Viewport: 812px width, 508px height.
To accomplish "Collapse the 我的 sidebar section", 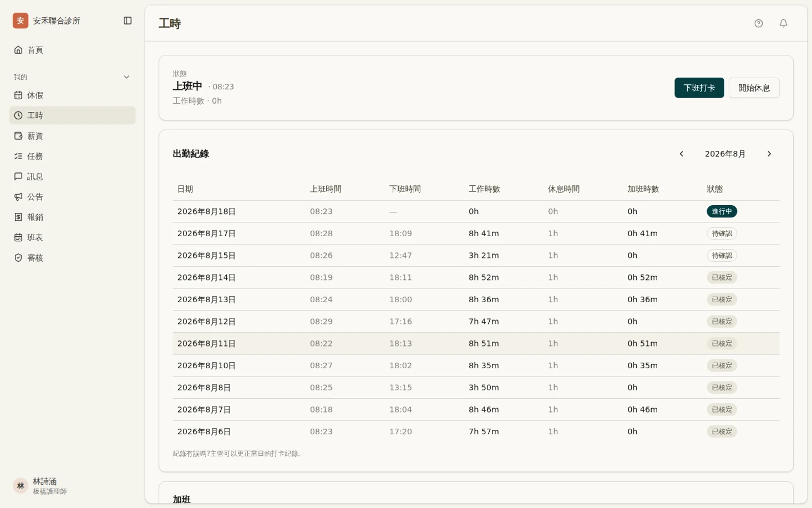I will point(126,77).
